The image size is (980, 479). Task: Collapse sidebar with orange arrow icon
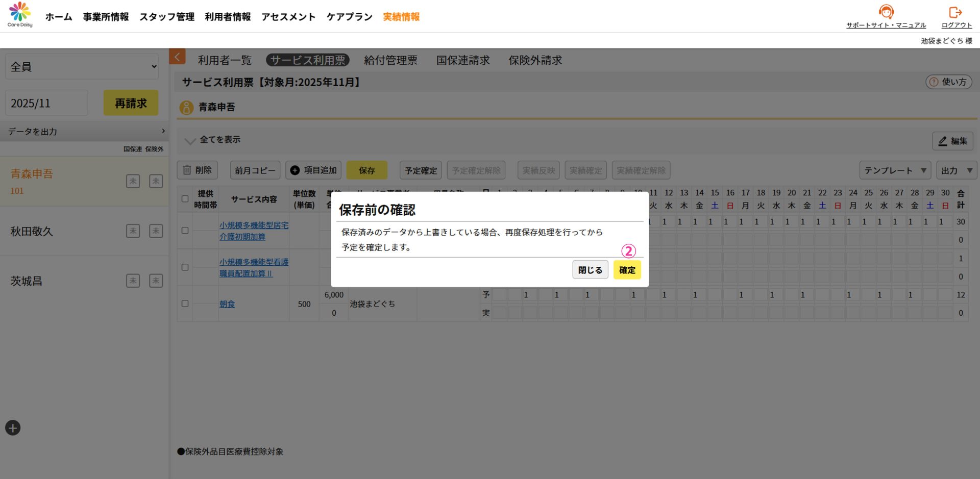pos(177,57)
